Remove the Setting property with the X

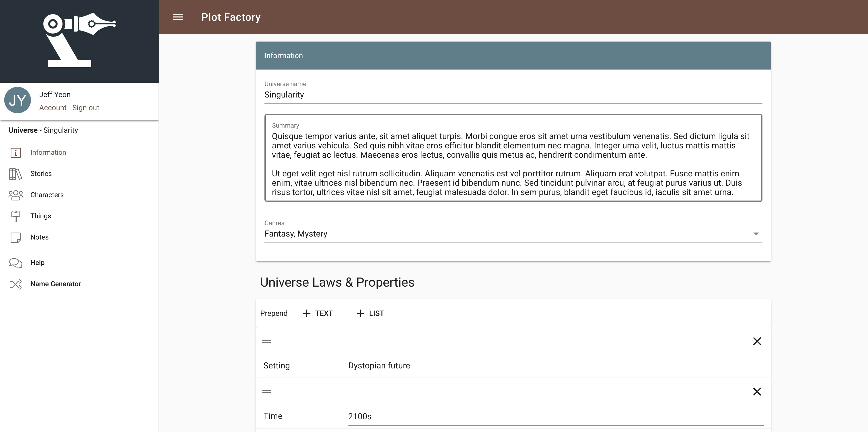pyautogui.click(x=757, y=341)
